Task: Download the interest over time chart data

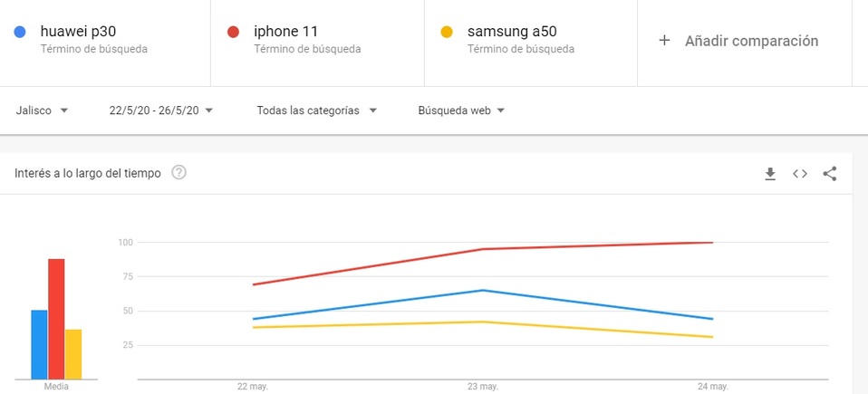Action: tap(770, 174)
